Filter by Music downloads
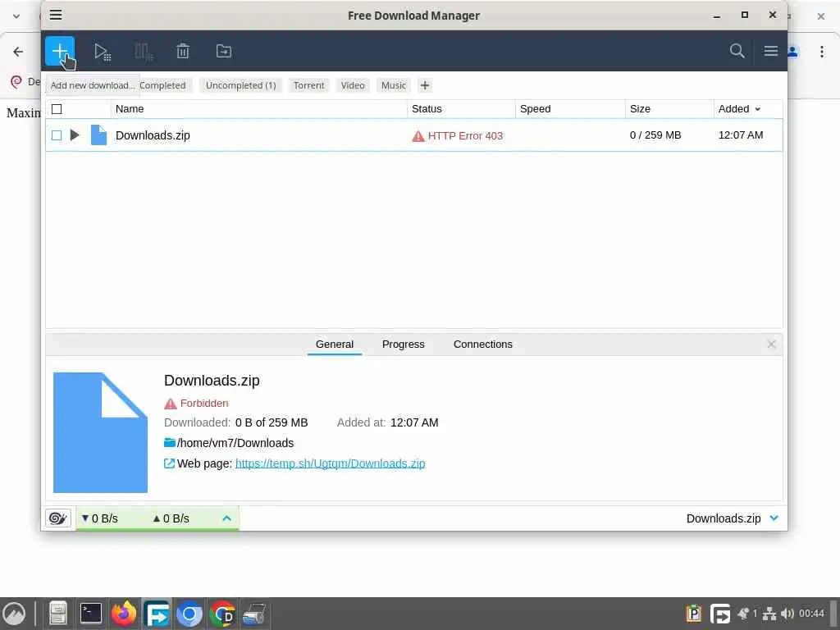 [x=394, y=85]
